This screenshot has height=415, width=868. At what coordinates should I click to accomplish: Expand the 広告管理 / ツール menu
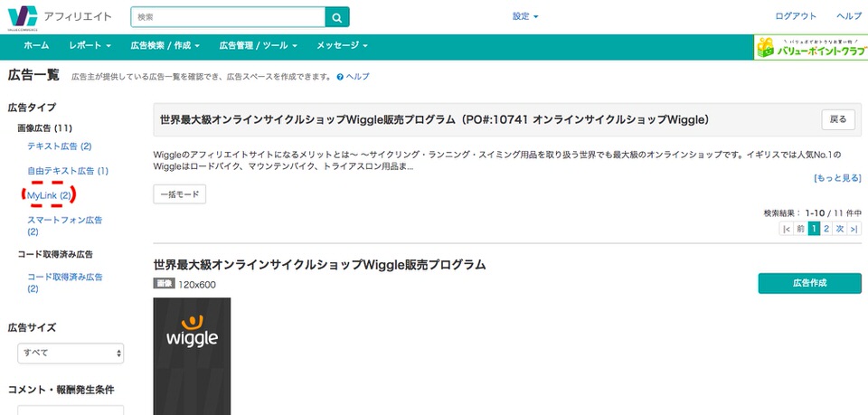258,45
